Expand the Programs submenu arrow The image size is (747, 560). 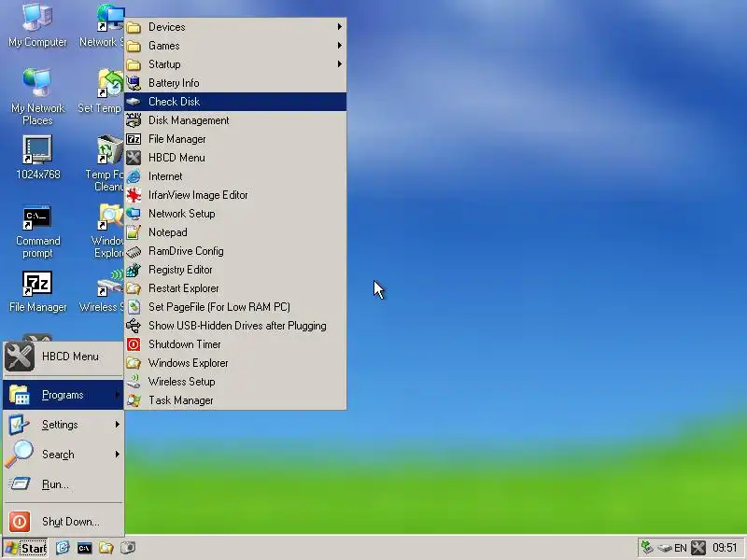click(118, 394)
